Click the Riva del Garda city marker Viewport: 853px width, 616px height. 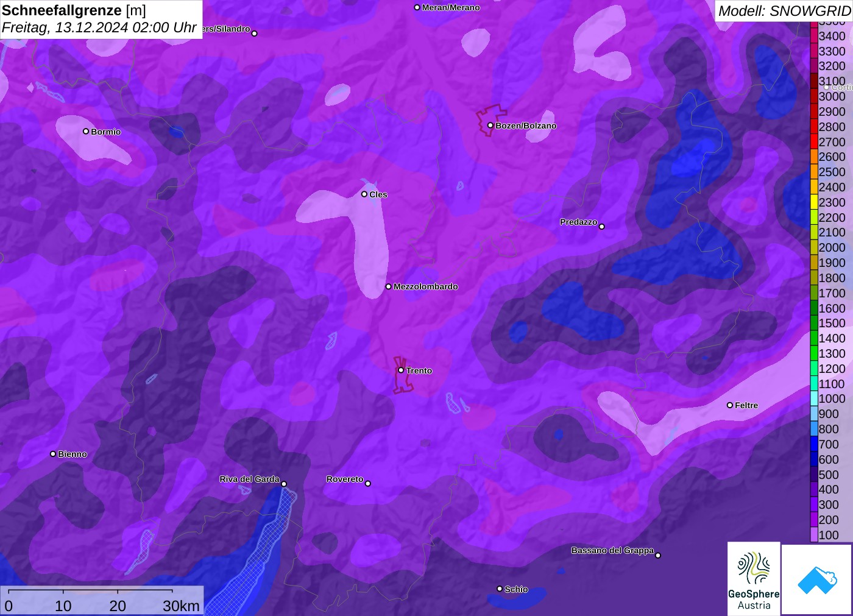(x=284, y=484)
